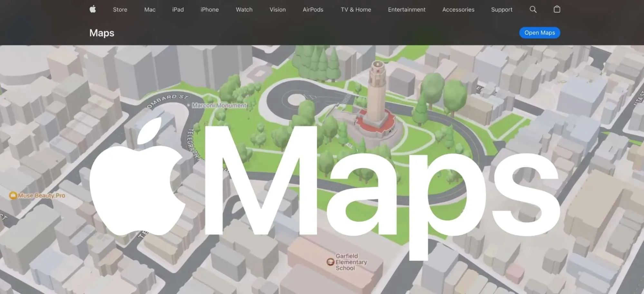Image resolution: width=644 pixels, height=294 pixels.
Task: Open TV & Home section
Action: 356,10
